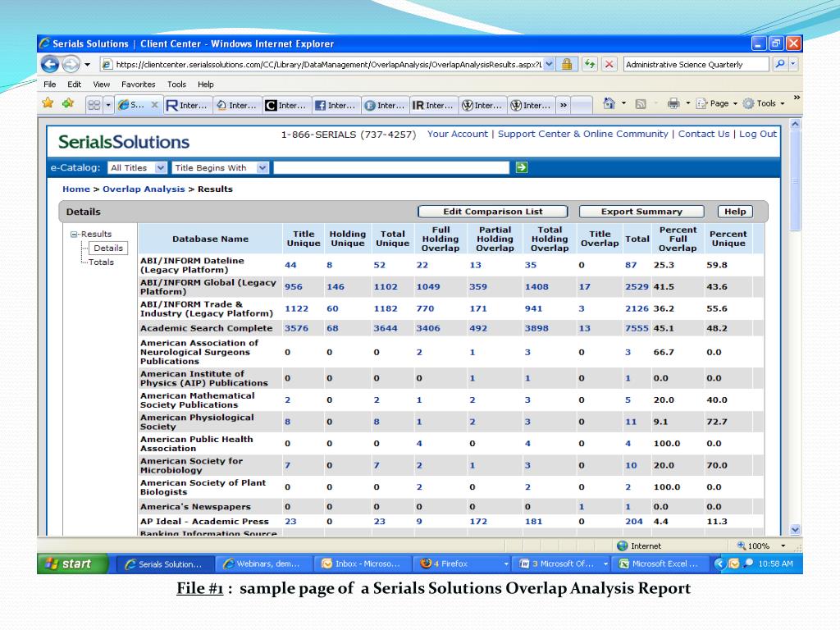Click the green arrow go button
Image resolution: width=840 pixels, height=630 pixels.
(521, 167)
